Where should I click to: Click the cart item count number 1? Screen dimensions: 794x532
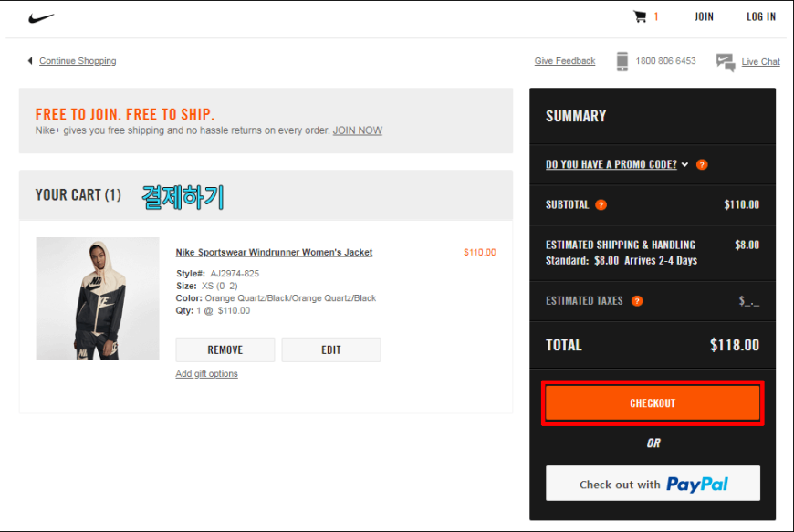[656, 16]
